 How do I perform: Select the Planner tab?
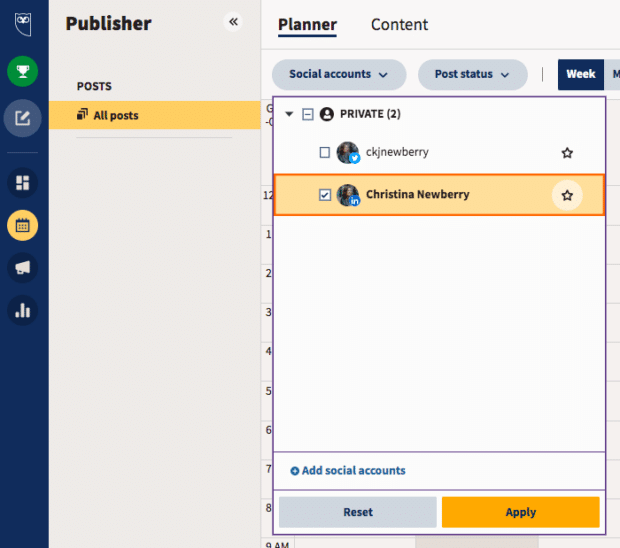307,25
